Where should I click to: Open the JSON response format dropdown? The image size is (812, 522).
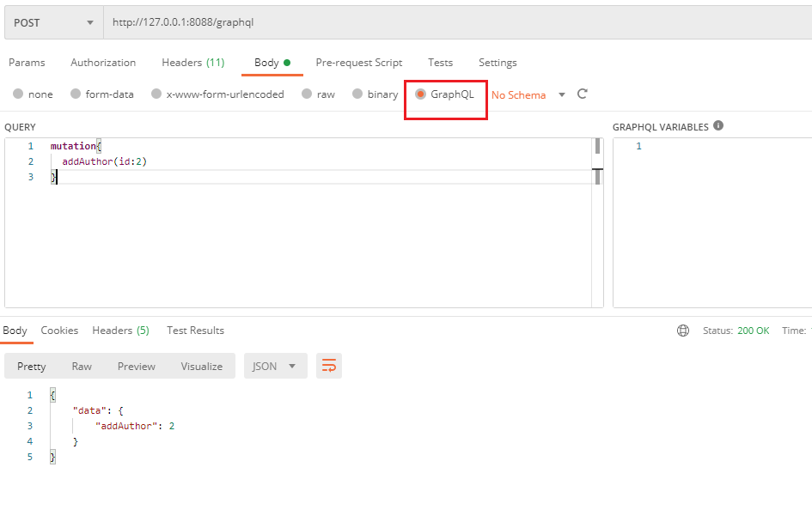click(x=276, y=367)
